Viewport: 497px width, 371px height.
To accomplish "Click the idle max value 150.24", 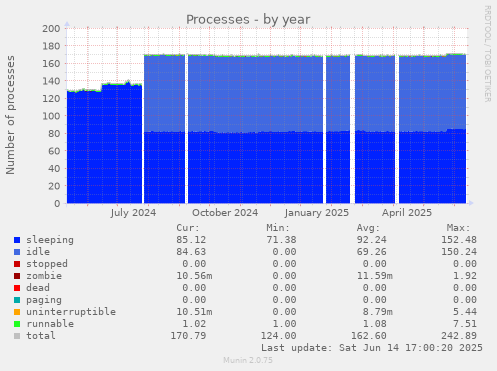I will click(459, 252).
